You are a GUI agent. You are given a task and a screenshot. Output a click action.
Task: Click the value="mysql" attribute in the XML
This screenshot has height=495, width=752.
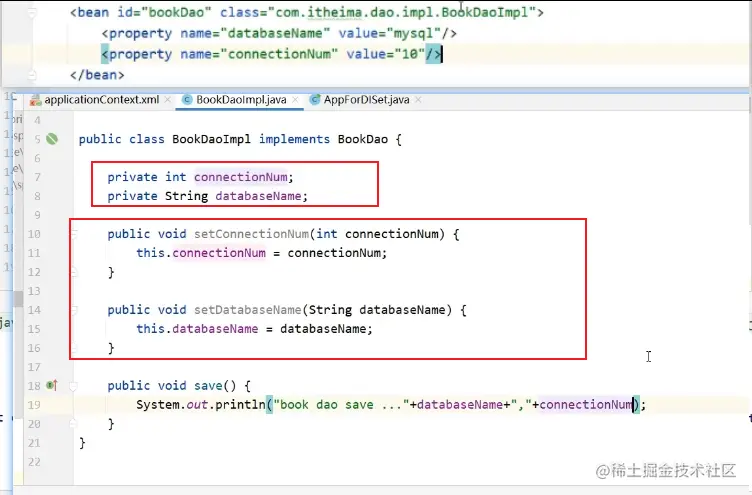tap(389, 33)
